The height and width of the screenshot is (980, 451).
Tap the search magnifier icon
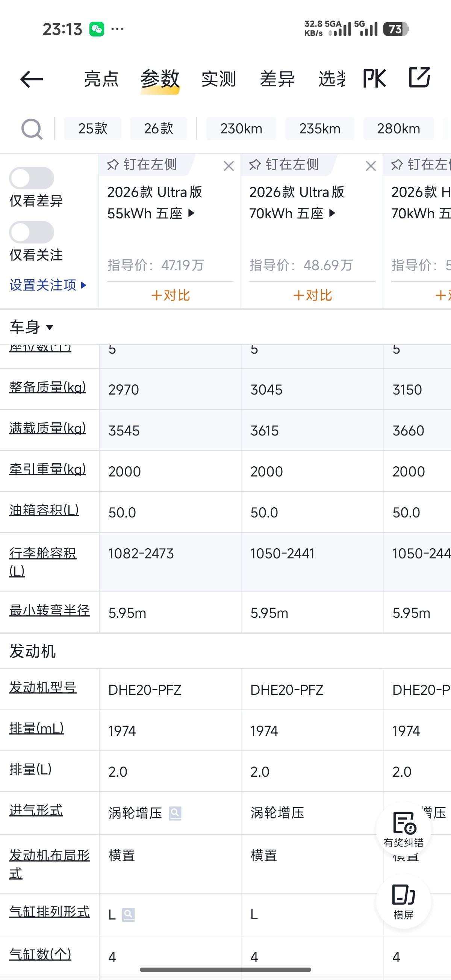tap(32, 129)
